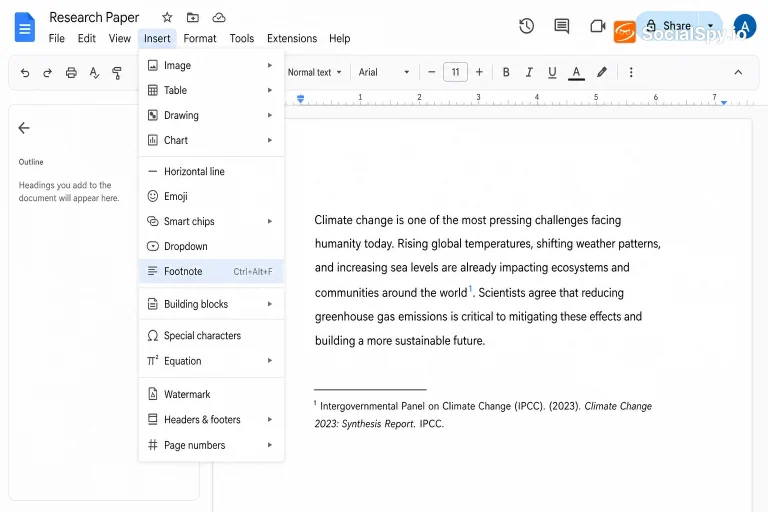Open the account avatar A

(744, 26)
